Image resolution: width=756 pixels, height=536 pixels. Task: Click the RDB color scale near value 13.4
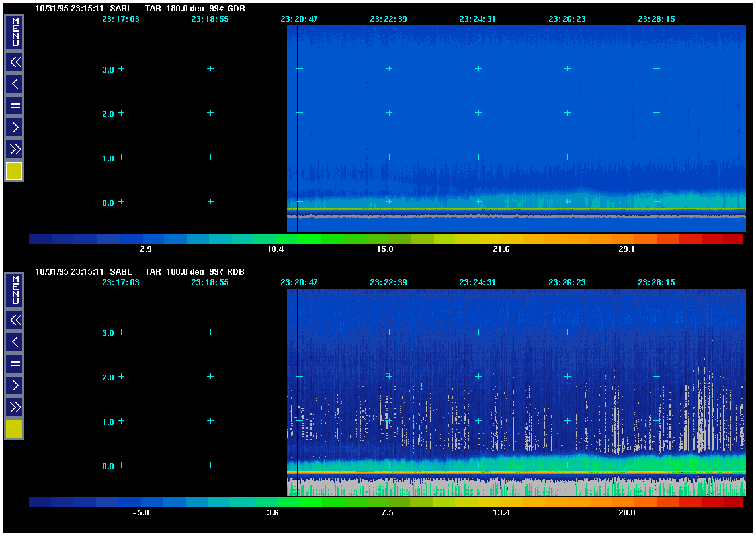tap(501, 502)
